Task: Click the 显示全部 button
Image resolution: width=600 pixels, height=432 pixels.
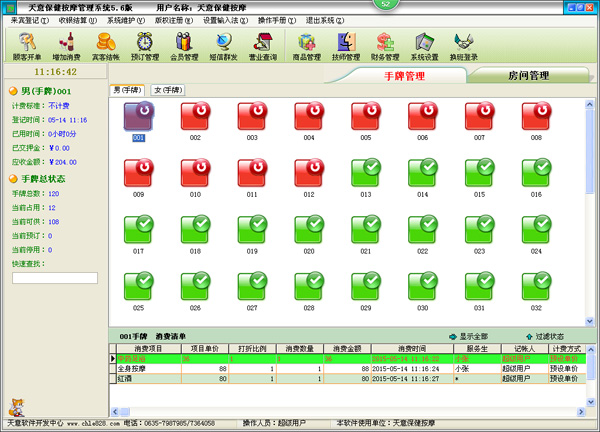Action: [471, 336]
